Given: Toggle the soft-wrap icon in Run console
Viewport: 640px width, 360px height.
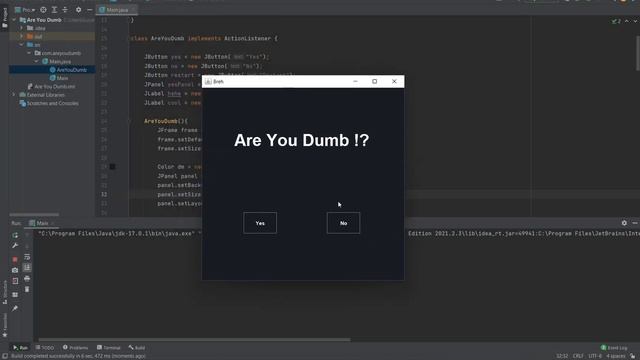Looking at the screenshot, I should [27, 257].
